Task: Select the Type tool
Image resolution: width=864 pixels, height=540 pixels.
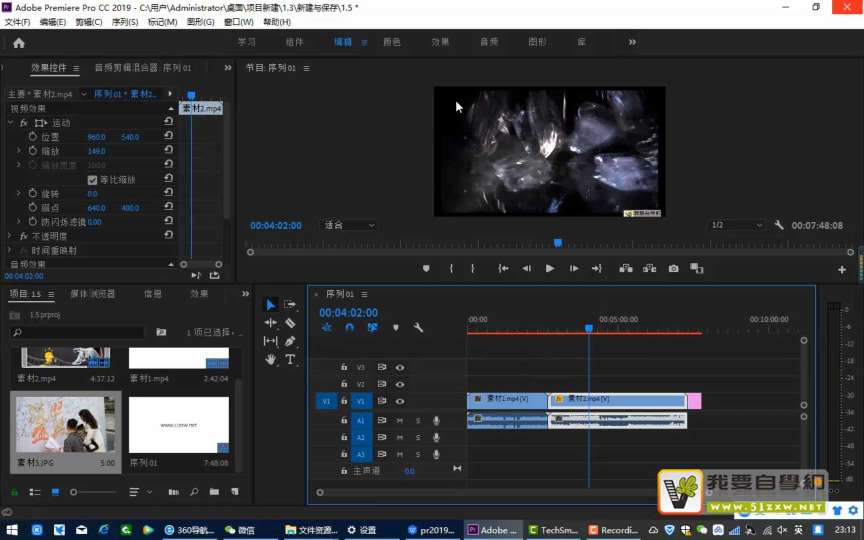Action: [290, 359]
